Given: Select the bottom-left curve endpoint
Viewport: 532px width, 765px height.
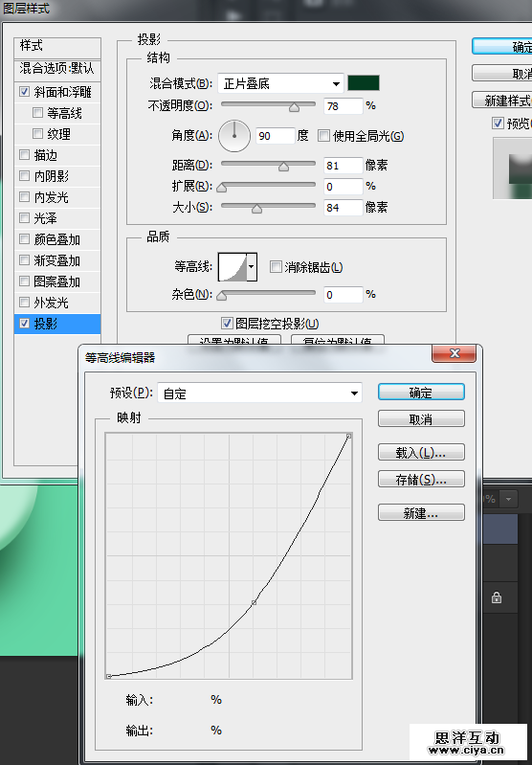Looking at the screenshot, I should tap(108, 676).
